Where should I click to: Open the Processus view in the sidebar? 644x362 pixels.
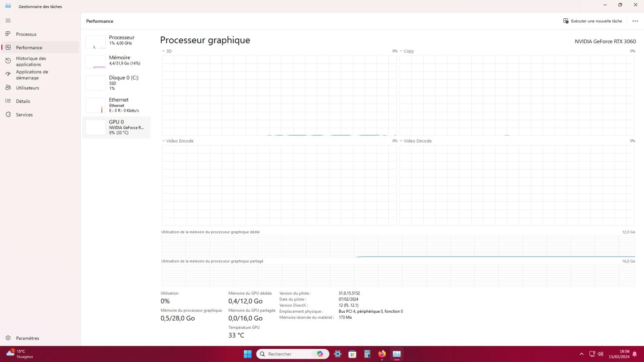[26, 34]
